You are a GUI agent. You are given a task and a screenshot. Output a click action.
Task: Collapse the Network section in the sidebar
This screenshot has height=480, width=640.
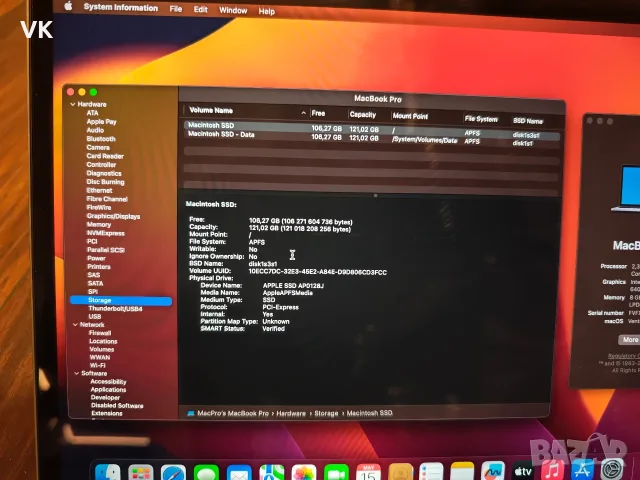pos(75,325)
